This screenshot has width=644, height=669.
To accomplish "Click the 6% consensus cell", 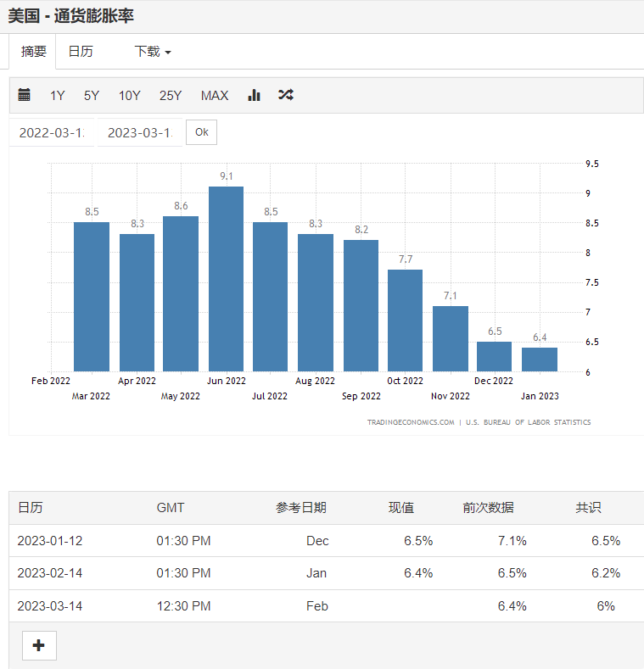I will pos(606,606).
